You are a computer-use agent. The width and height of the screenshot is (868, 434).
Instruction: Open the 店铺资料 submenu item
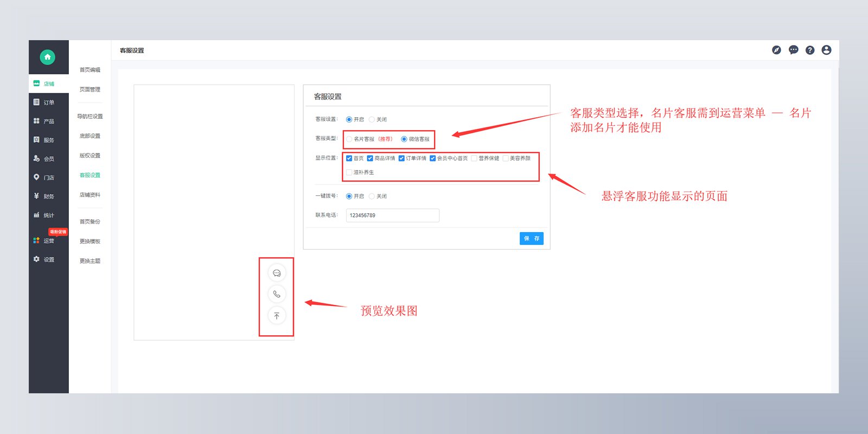[x=90, y=195]
